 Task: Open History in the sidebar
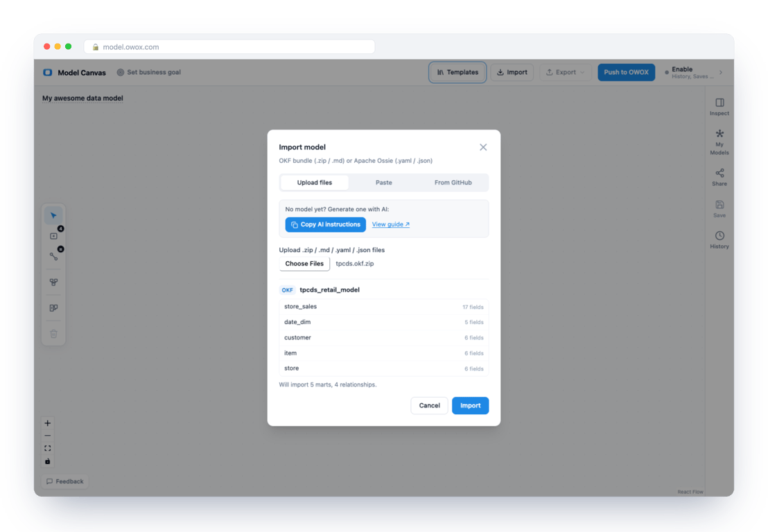coord(719,240)
